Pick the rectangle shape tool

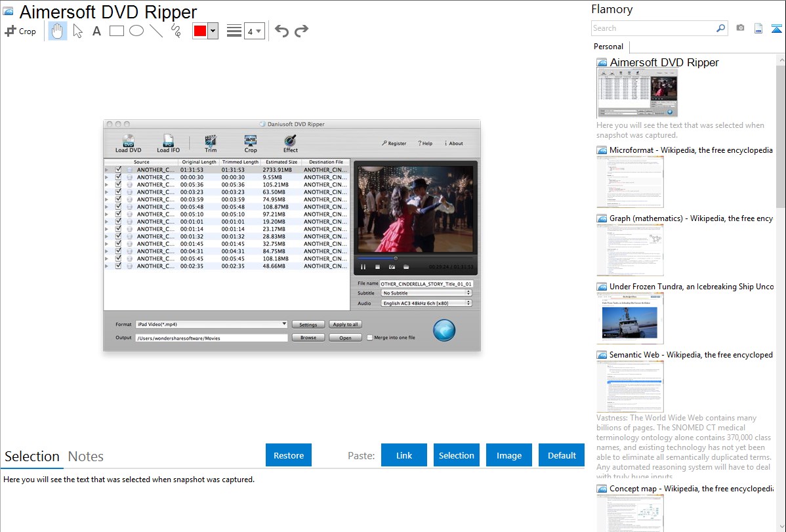pyautogui.click(x=117, y=31)
